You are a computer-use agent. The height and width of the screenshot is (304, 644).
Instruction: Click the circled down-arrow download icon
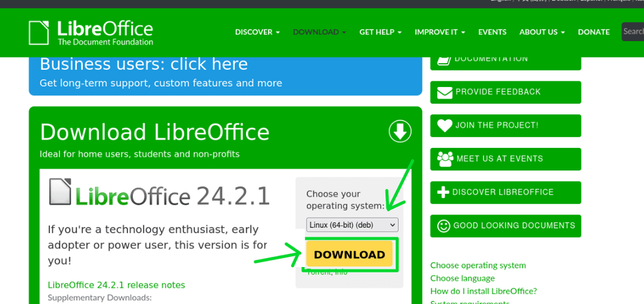(400, 131)
